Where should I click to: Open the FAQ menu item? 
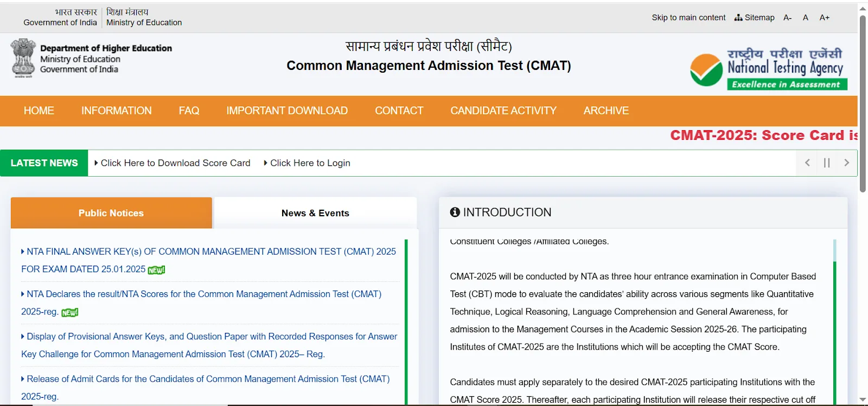tap(189, 111)
